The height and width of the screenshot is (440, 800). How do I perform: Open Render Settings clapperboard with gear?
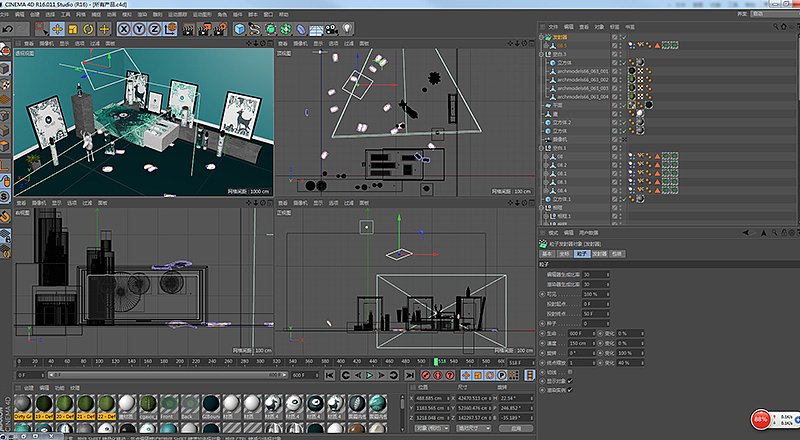click(220, 29)
